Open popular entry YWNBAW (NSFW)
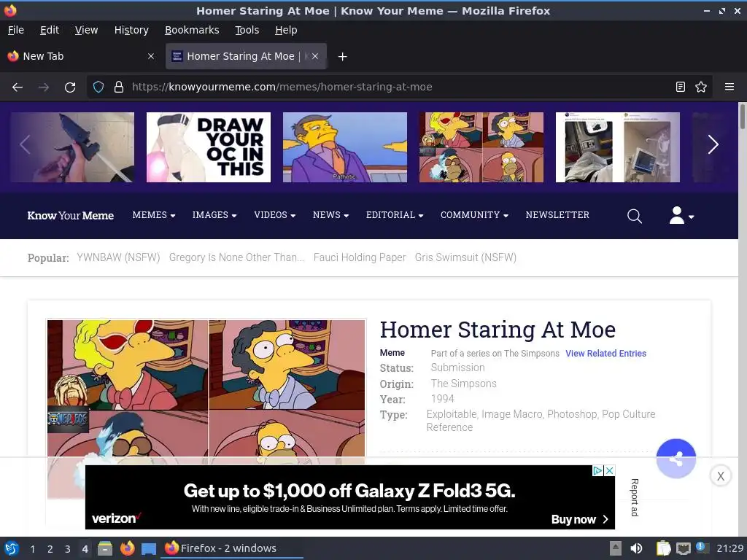747x560 pixels. point(118,257)
